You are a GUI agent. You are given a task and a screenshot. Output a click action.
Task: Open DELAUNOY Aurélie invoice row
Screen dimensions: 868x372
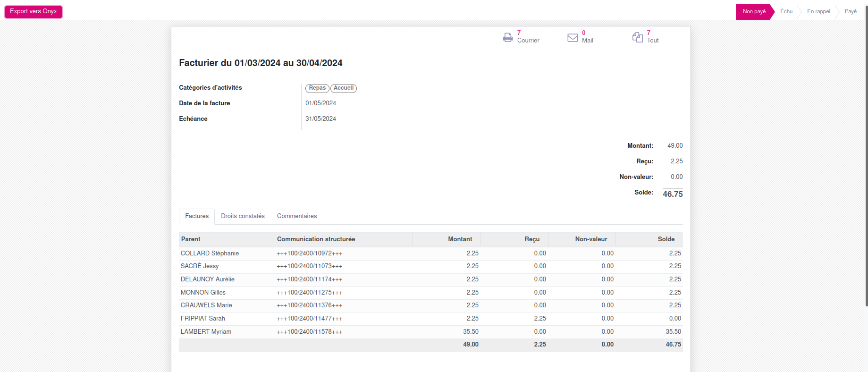pyautogui.click(x=431, y=279)
